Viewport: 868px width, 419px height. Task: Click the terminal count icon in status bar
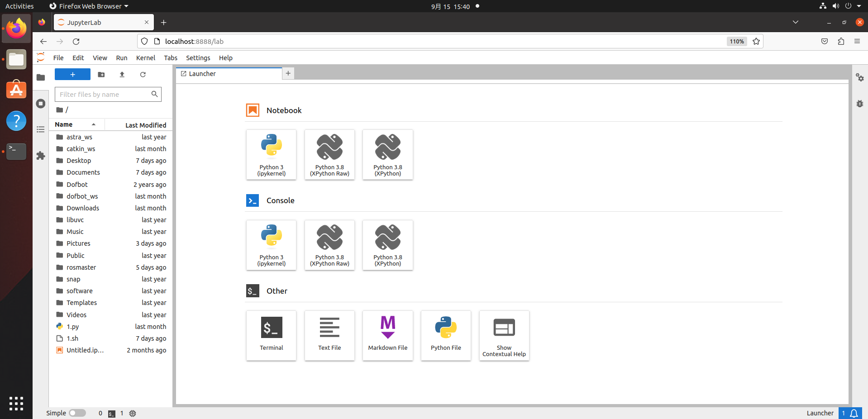pyautogui.click(x=112, y=414)
